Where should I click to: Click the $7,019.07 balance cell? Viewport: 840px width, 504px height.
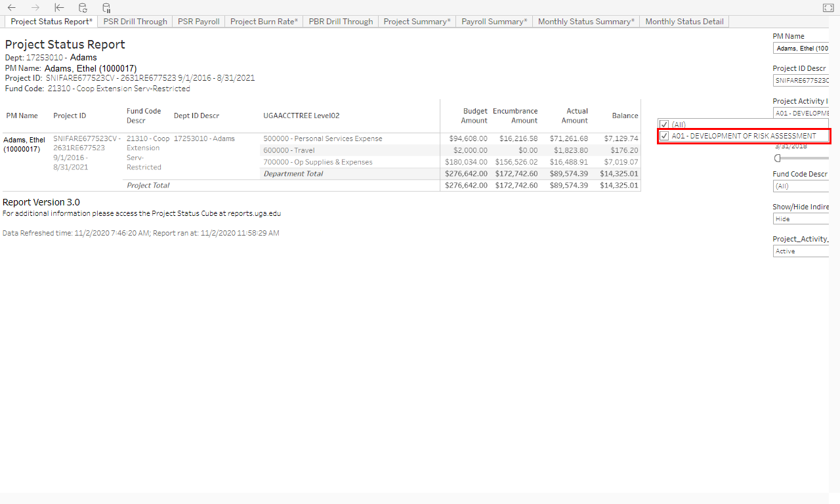click(x=621, y=162)
